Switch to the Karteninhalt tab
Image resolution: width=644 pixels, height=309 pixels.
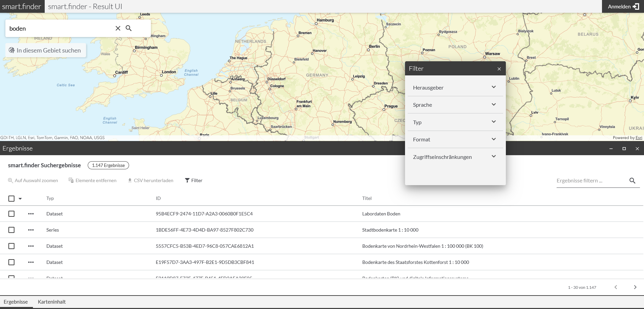tap(52, 302)
